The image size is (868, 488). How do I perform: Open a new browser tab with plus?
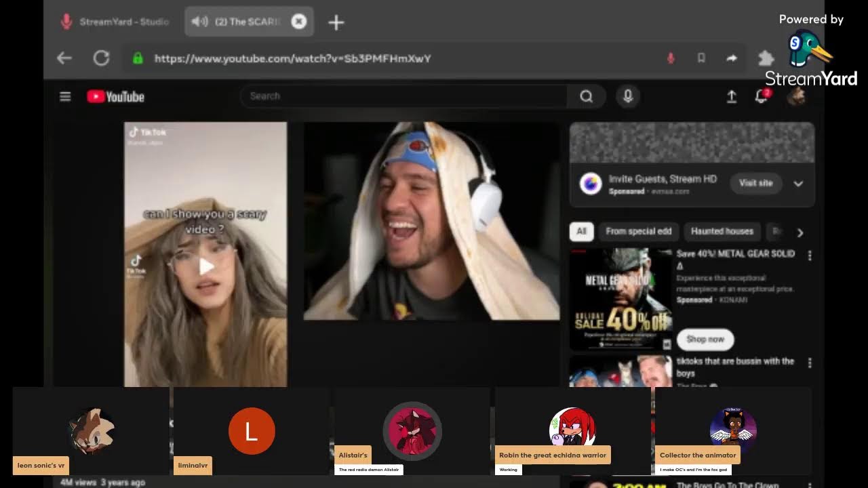pos(336,22)
